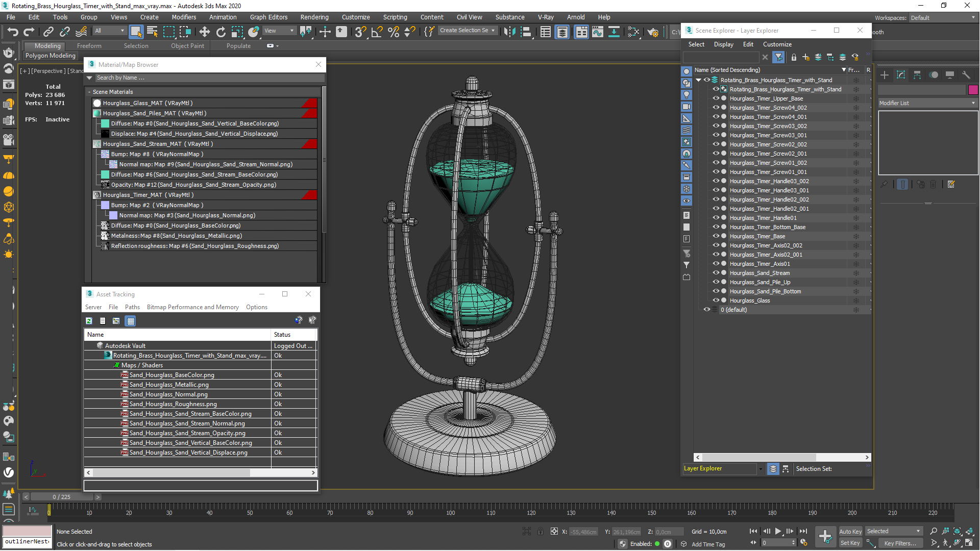Collapse the Rotating_Brass_Hourglass_Timer_with_Stand layer
The height and width of the screenshot is (551, 980).
698,80
